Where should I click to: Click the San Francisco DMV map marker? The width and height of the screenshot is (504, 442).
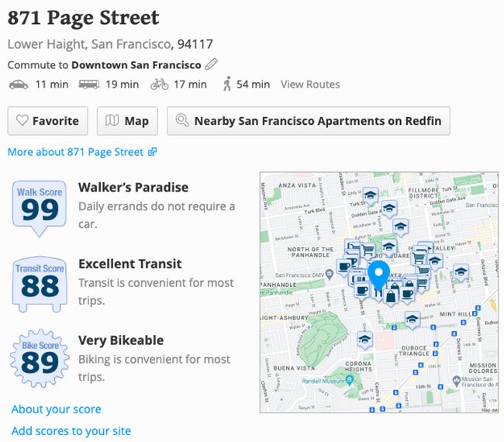pos(329,275)
